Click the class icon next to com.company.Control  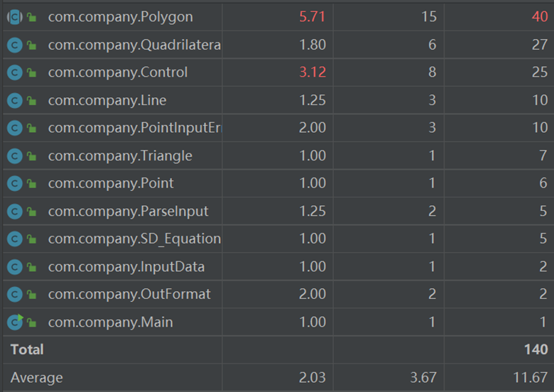pyautogui.click(x=14, y=72)
